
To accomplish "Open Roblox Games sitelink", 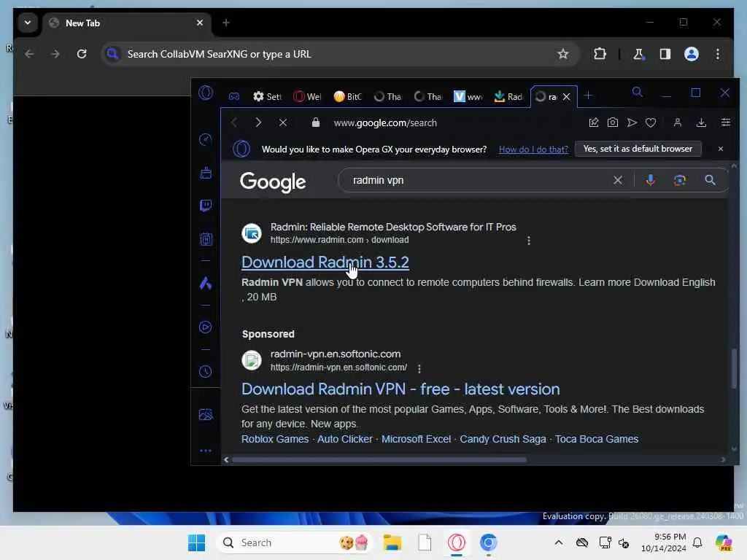I will tap(275, 439).
